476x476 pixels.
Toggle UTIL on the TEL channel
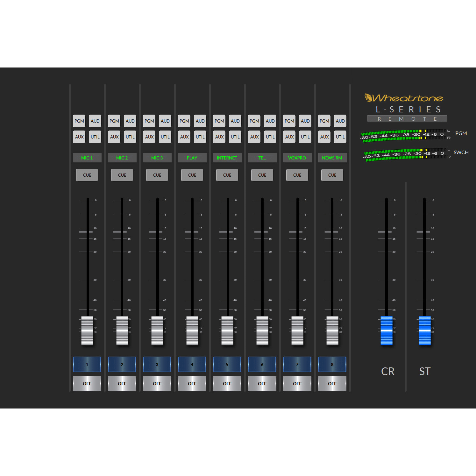pyautogui.click(x=270, y=137)
